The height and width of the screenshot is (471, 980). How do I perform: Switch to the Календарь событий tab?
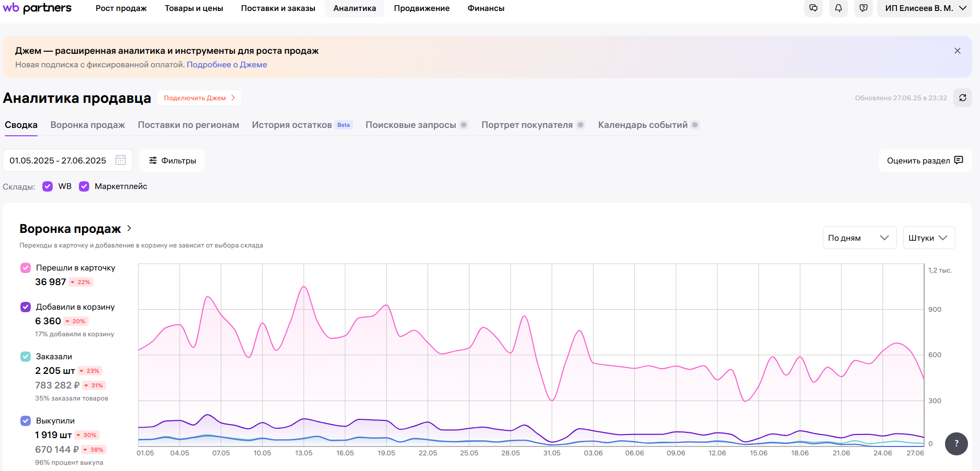643,125
